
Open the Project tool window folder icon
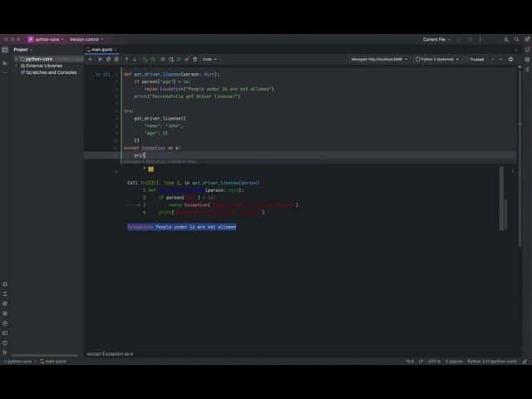click(x=5, y=50)
